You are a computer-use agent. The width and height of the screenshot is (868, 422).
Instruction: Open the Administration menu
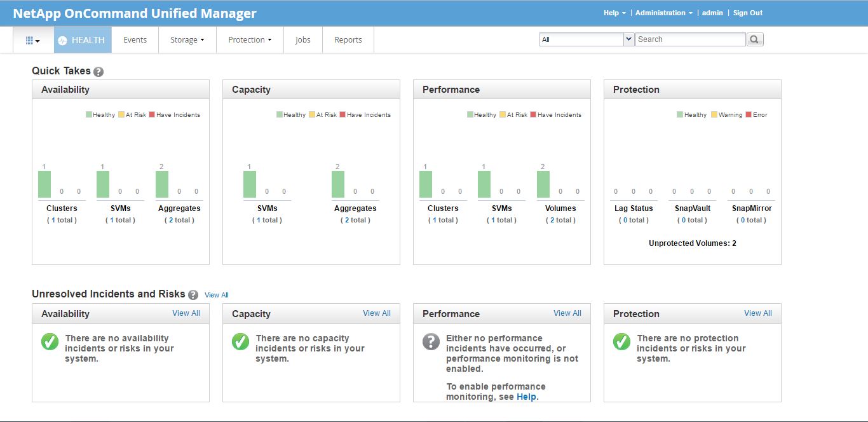click(x=660, y=12)
